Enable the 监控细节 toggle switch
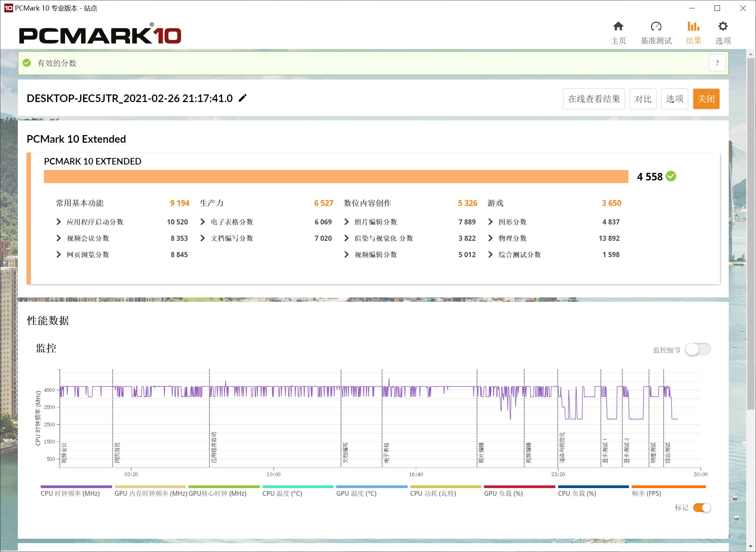756x552 pixels. pos(698,349)
